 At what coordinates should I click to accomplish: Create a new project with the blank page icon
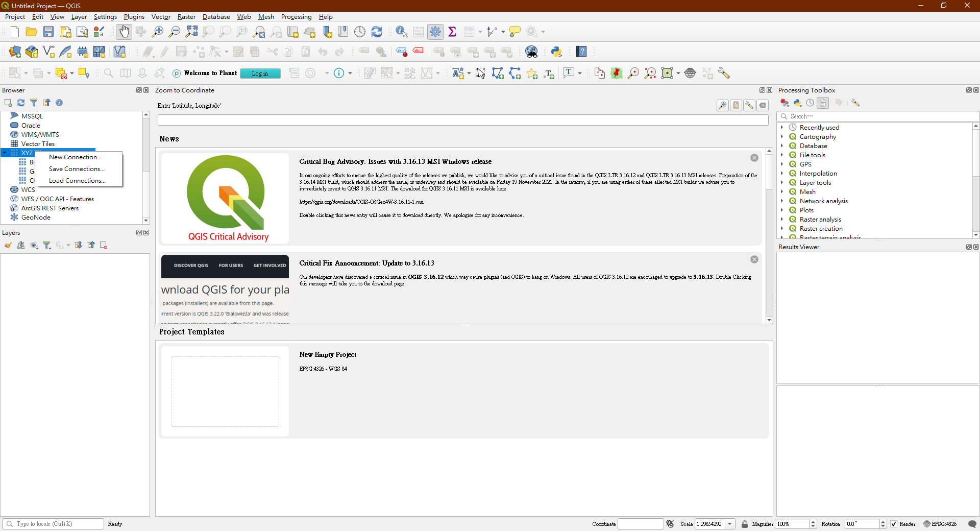(14, 32)
